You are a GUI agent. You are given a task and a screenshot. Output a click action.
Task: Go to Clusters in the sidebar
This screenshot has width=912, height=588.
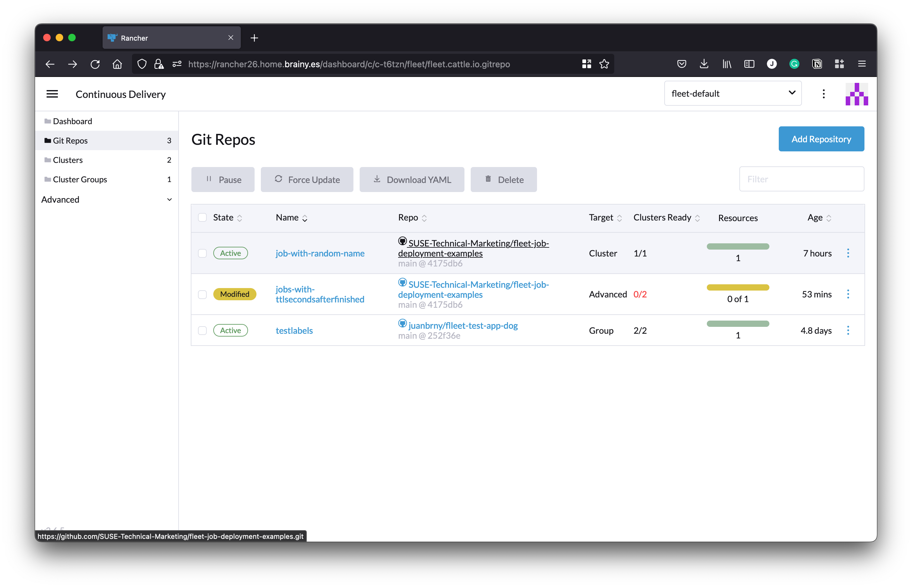pyautogui.click(x=68, y=160)
